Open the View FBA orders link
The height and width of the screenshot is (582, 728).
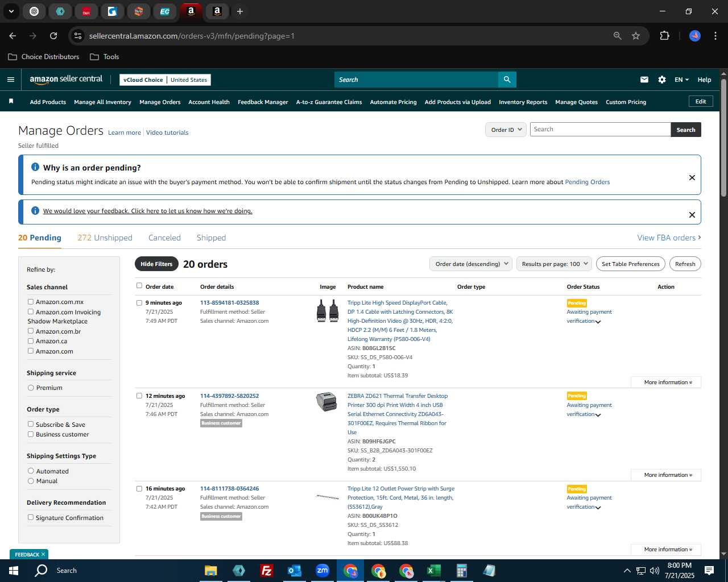[x=669, y=238]
